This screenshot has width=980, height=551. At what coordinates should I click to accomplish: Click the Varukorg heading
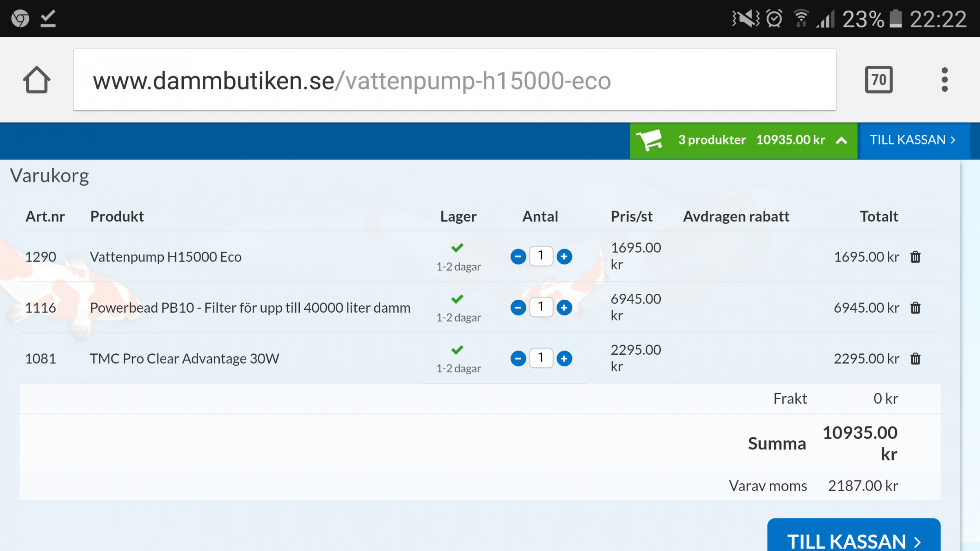click(x=49, y=176)
